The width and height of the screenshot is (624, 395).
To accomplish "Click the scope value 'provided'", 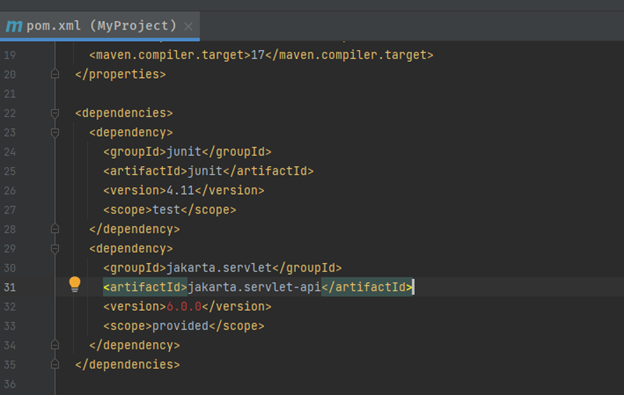I will click(x=180, y=326).
